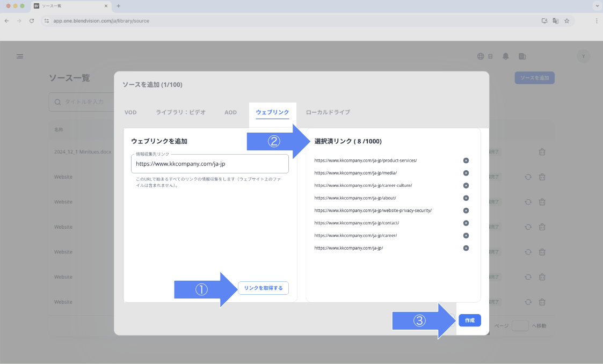Image resolution: width=603 pixels, height=364 pixels.
Task: Remove the root /ja-jp/ link
Action: click(466, 248)
